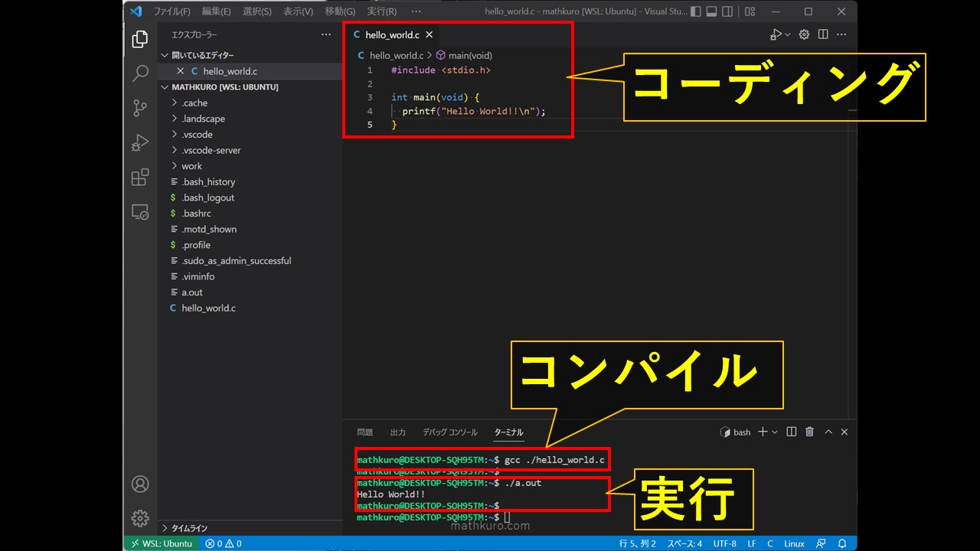Viewport: 980px width, 551px height.
Task: Open the Remote Explorer view
Action: pyautogui.click(x=140, y=212)
